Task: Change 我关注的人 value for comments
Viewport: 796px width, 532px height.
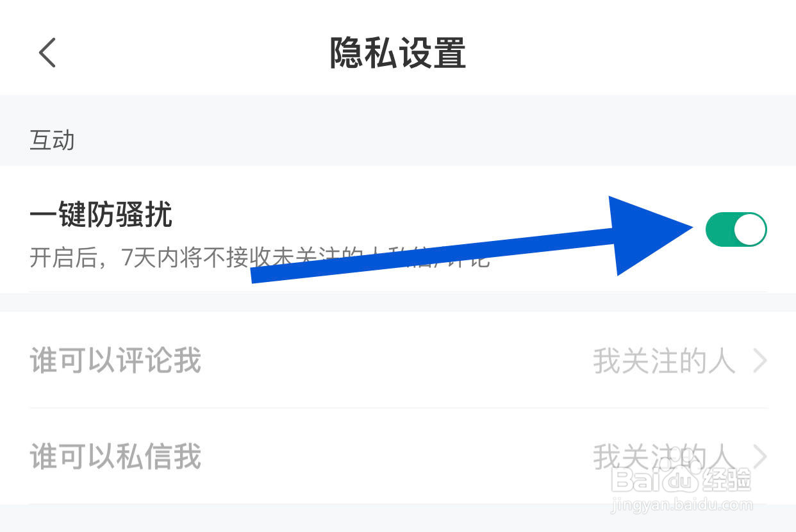Action: (663, 361)
